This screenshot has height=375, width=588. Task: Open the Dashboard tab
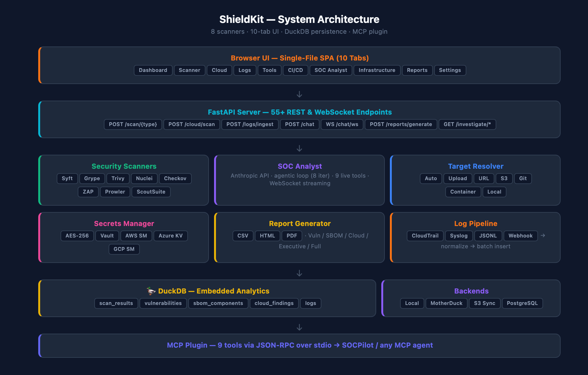pyautogui.click(x=153, y=70)
